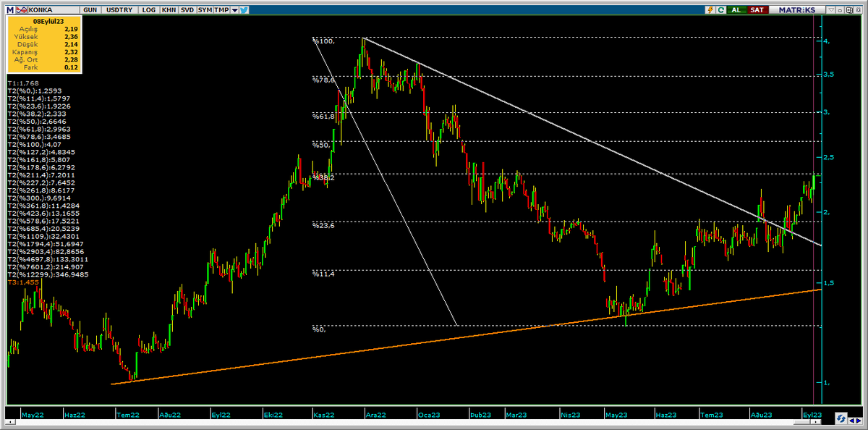
Task: Click the %100, Fibonacci label on the chart
Action: point(323,41)
